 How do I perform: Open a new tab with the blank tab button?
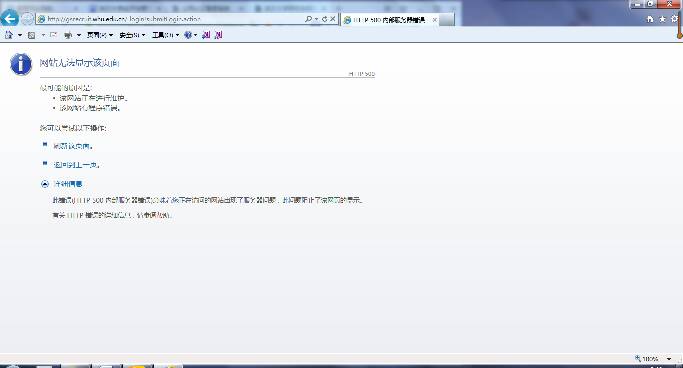click(447, 20)
